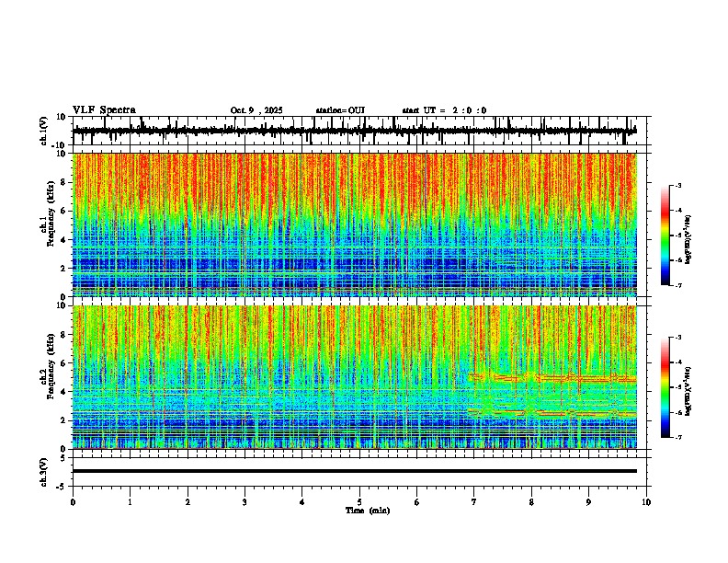Screen dimensions: 728x563
Task: Click the ch.1 colorbar "log(PSD)" unit label
Action: 688,239
